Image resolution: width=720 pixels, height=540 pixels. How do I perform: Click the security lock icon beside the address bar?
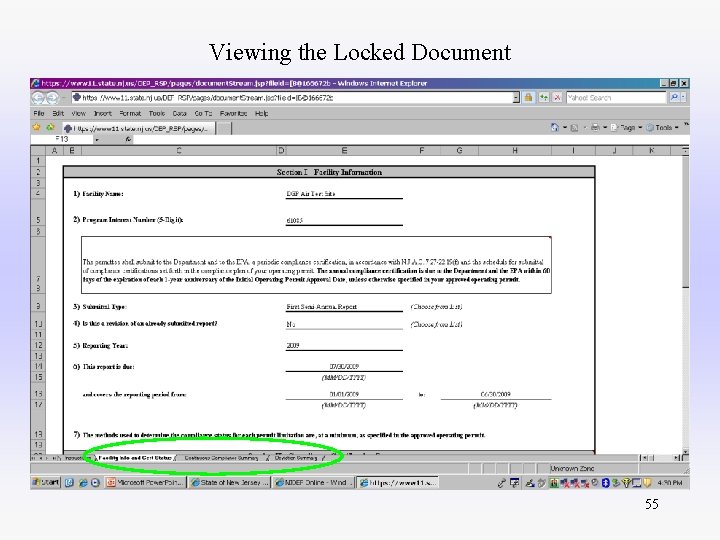click(x=529, y=97)
